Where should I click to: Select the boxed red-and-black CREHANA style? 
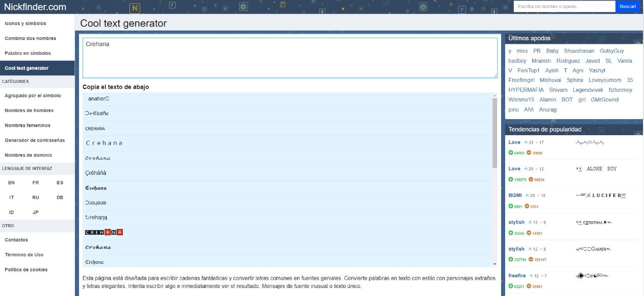[x=104, y=232]
